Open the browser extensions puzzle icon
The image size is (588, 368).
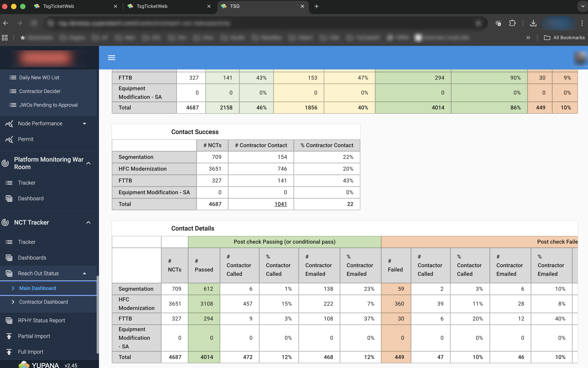click(x=512, y=23)
